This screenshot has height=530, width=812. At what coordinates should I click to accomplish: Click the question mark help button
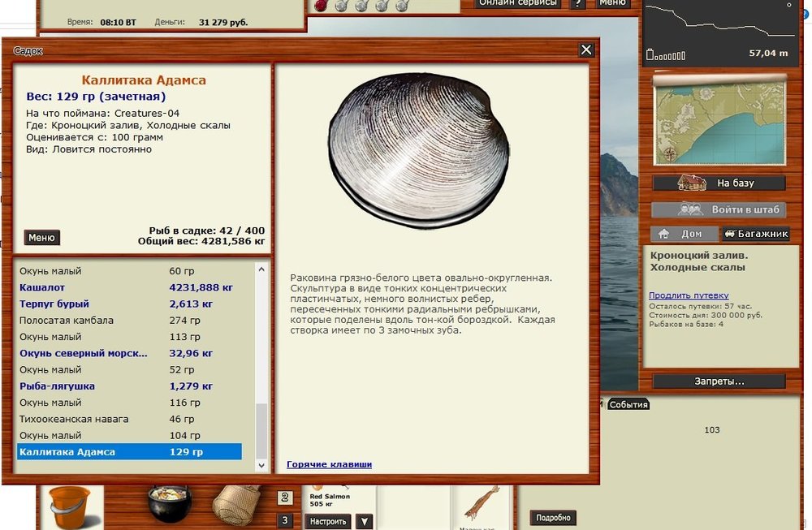tap(577, 3)
